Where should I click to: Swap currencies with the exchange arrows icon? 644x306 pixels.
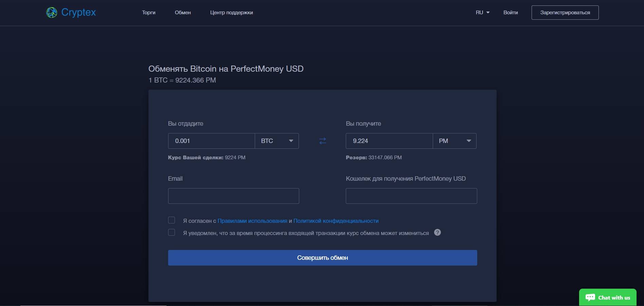(323, 141)
